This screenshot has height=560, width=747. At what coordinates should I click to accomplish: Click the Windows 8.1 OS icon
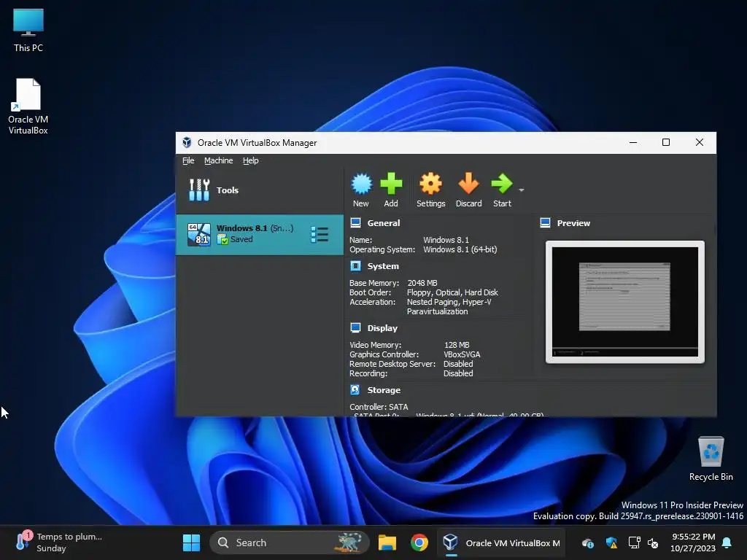click(x=198, y=234)
